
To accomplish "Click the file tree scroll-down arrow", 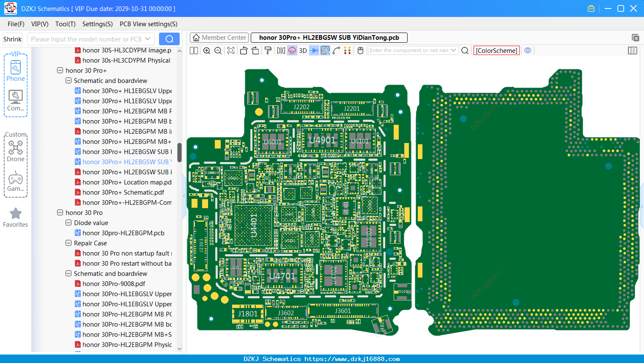I will pyautogui.click(x=179, y=349).
